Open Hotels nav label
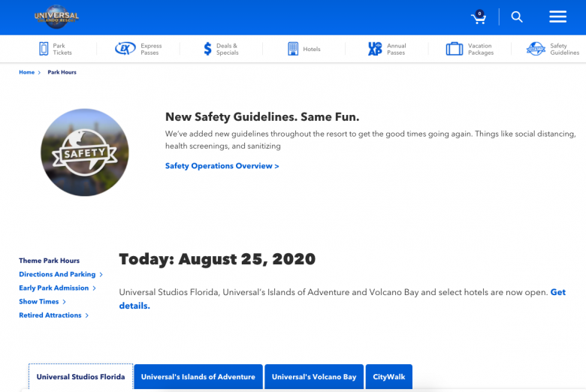This screenshot has height=392, width=586. (x=312, y=49)
